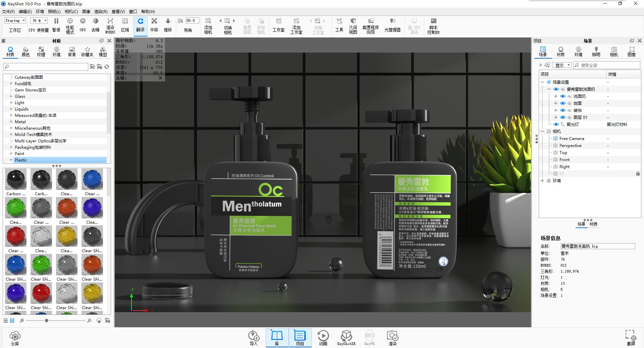Hide the 装饰 model group

[563, 111]
